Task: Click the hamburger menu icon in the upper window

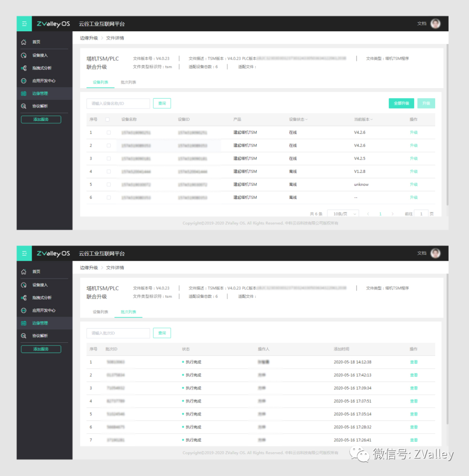Action: [24, 24]
